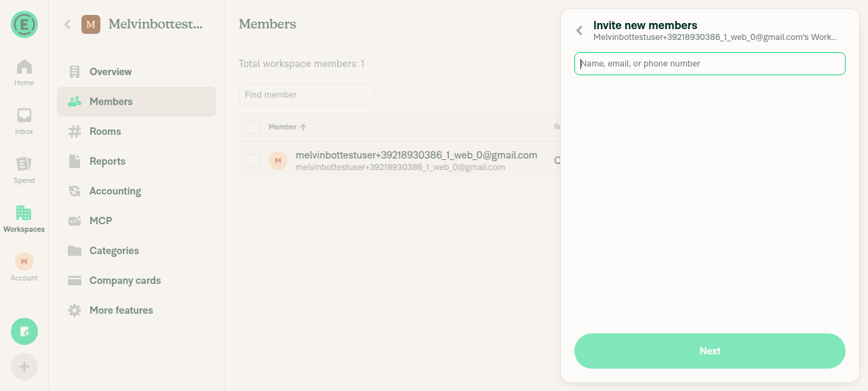Open Rooms menu item
This screenshot has width=868, height=391.
[x=136, y=131]
